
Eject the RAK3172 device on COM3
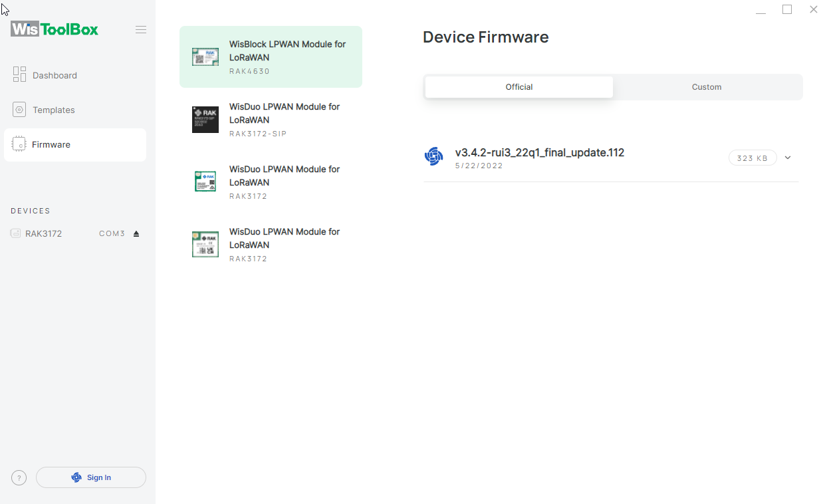pyautogui.click(x=136, y=234)
